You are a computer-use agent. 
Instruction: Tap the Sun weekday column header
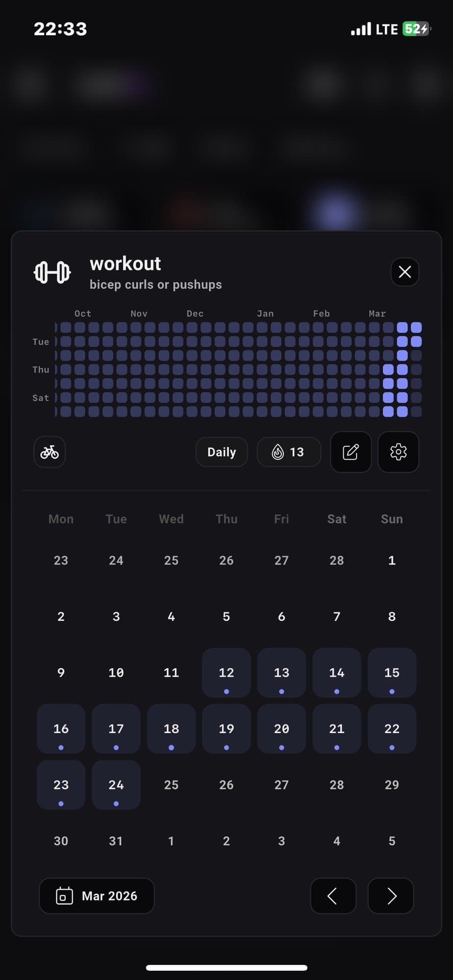click(392, 519)
